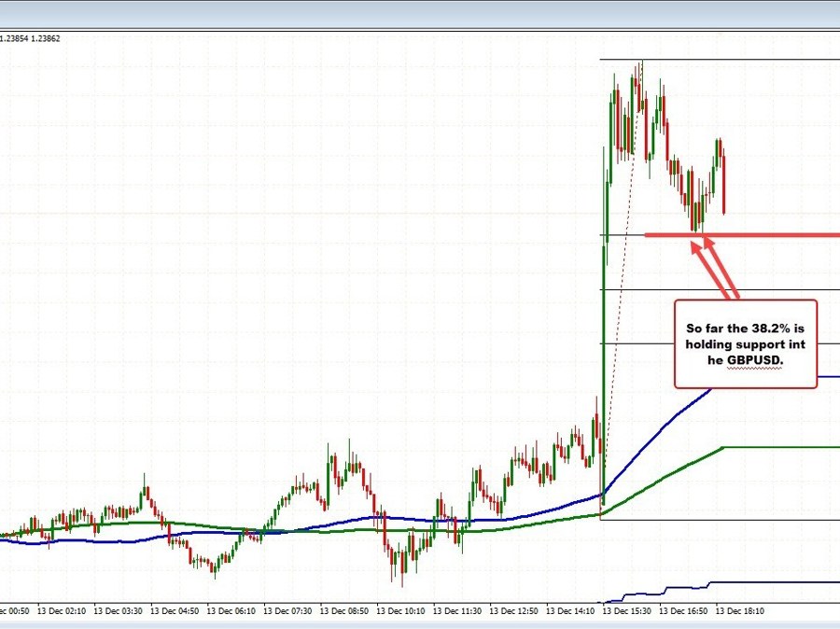Click the 13 Dec 10:10 time label
Image resolution: width=840 pixels, height=629 pixels.
pyautogui.click(x=401, y=611)
